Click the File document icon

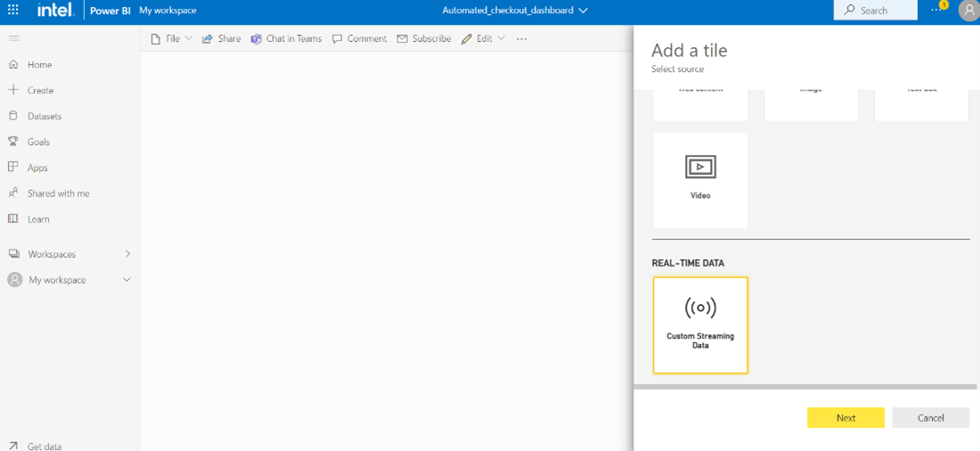(x=156, y=39)
